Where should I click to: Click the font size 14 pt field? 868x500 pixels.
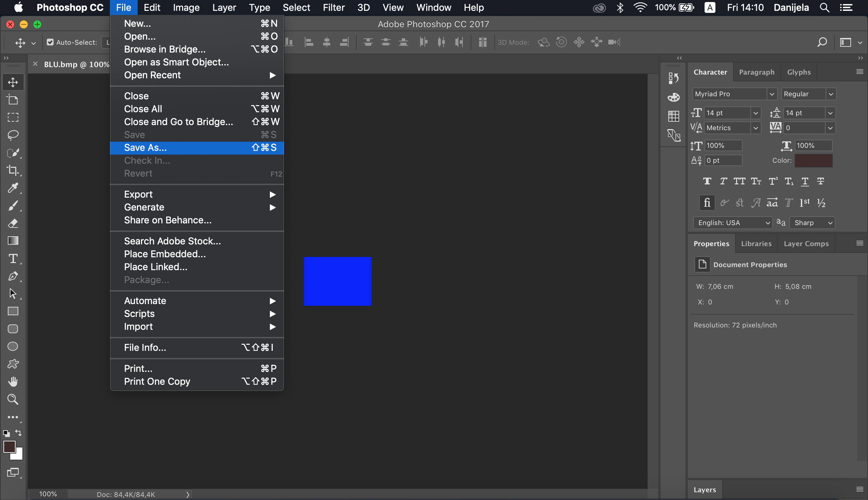727,113
